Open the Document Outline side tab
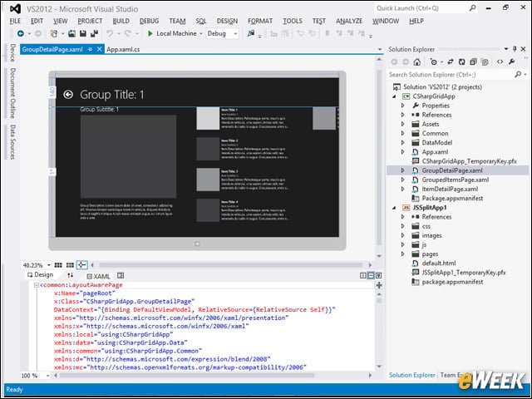The image size is (532, 399). (13, 92)
